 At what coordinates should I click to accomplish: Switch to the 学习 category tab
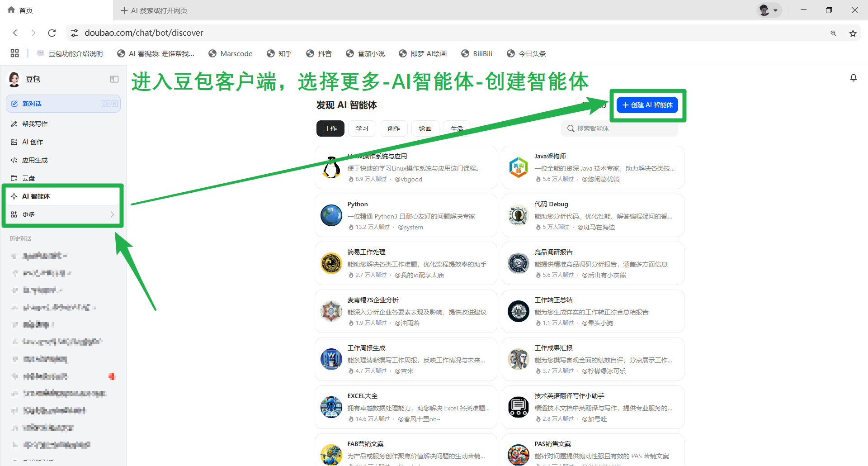pos(362,128)
